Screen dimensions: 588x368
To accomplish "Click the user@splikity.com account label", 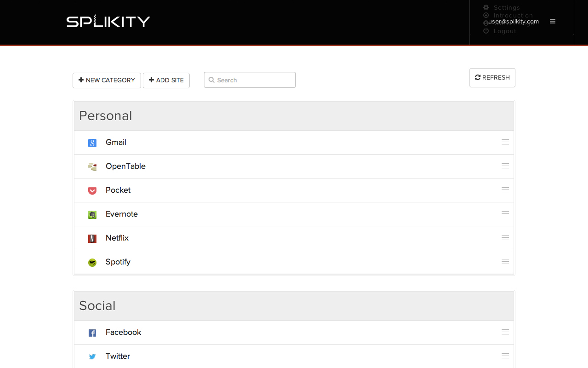I will [514, 21].
